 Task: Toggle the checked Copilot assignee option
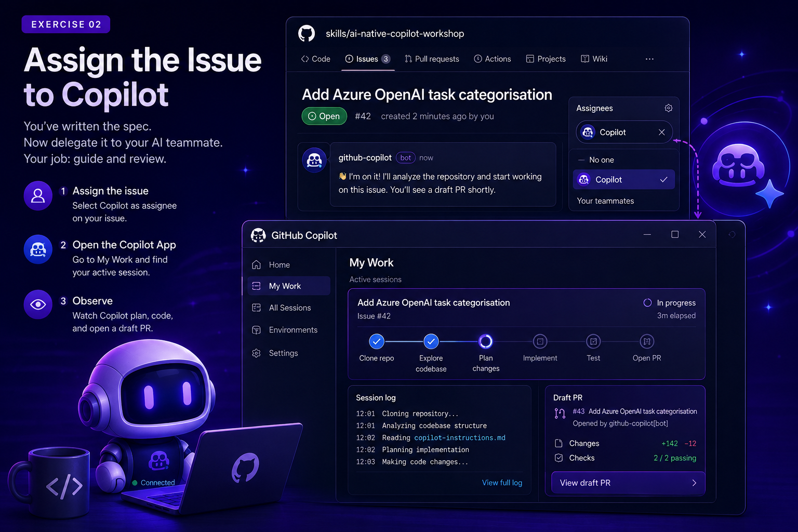click(624, 180)
